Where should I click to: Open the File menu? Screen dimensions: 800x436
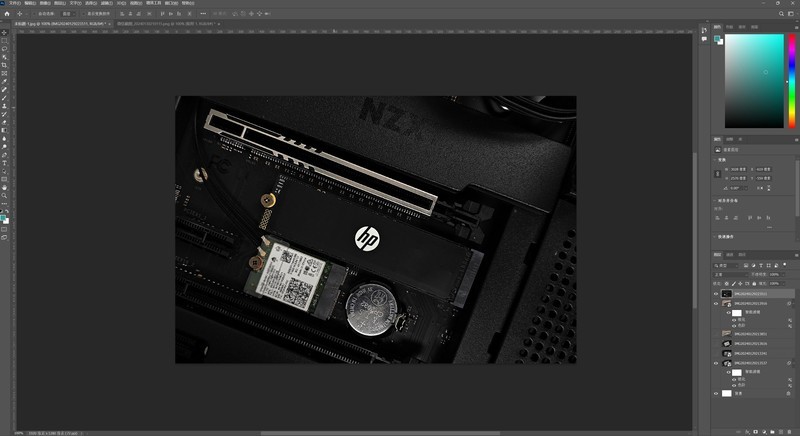click(x=14, y=3)
